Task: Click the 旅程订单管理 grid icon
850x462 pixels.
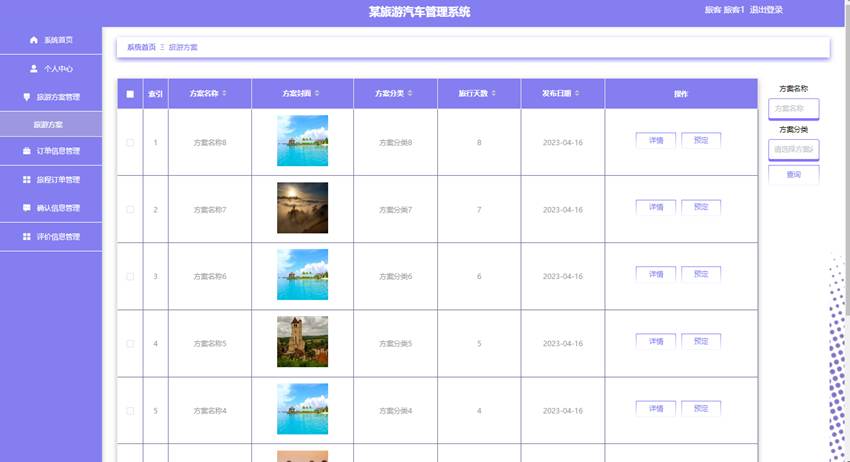Action: pyautogui.click(x=27, y=179)
